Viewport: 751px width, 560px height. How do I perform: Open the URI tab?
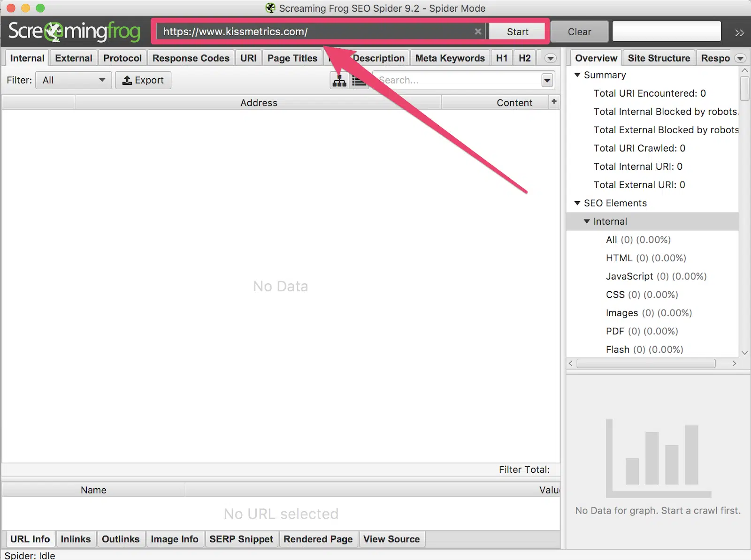pos(248,58)
